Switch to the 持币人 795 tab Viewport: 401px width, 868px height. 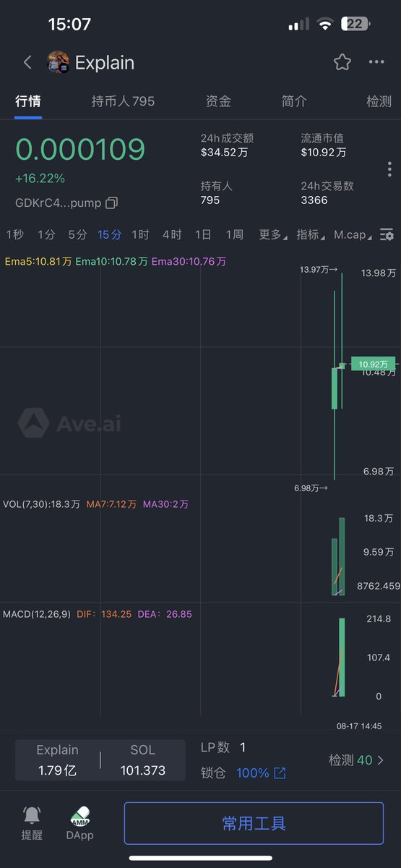point(123,101)
